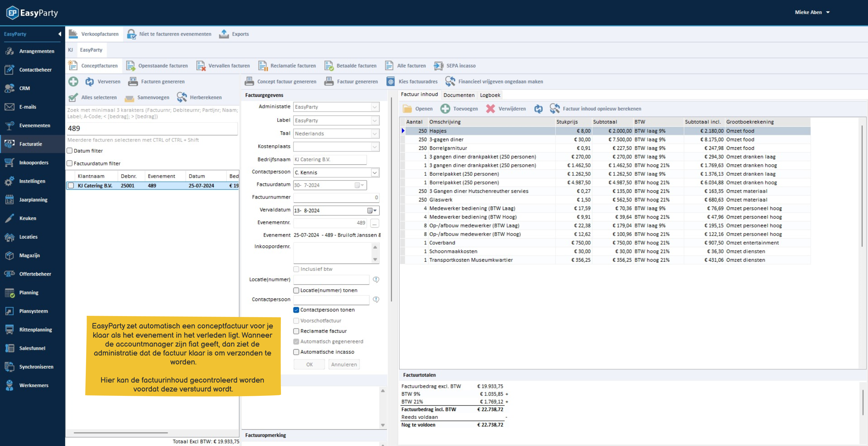This screenshot has height=446, width=868.
Task: Open Werknemers module
Action: (x=32, y=385)
